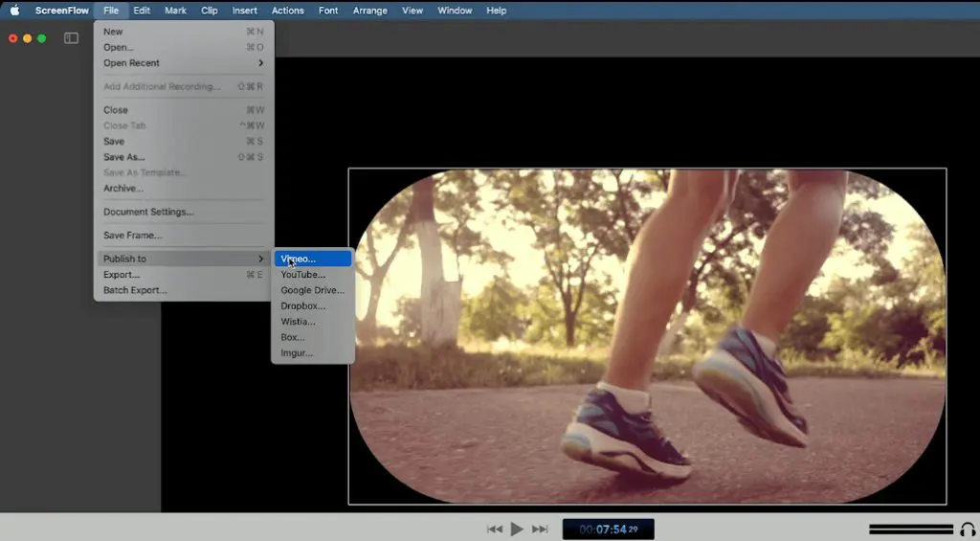The height and width of the screenshot is (541, 980).
Task: Adjust the audio level meter bar
Action: (x=911, y=530)
